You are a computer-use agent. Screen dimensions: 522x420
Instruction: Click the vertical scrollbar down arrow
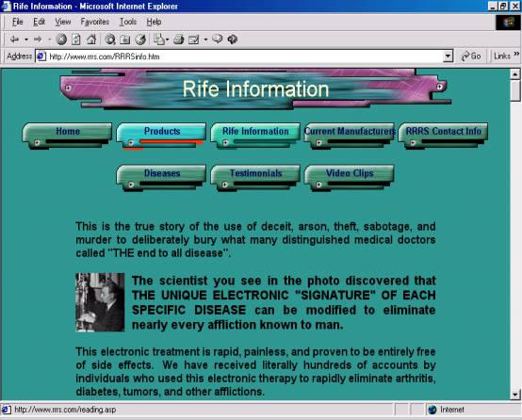[x=515, y=395]
